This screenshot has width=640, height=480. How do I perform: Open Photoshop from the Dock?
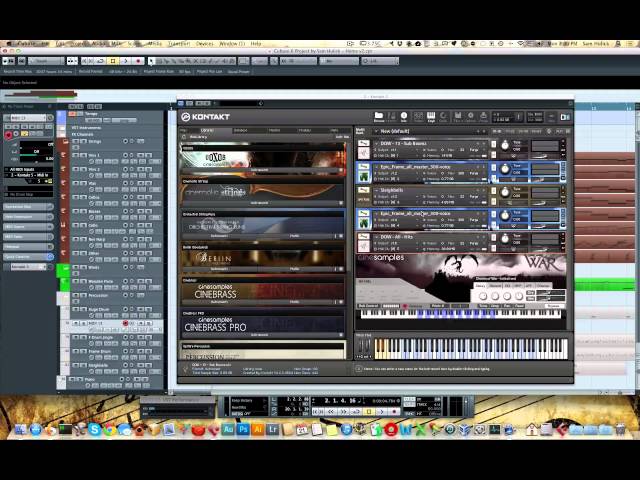(x=243, y=429)
